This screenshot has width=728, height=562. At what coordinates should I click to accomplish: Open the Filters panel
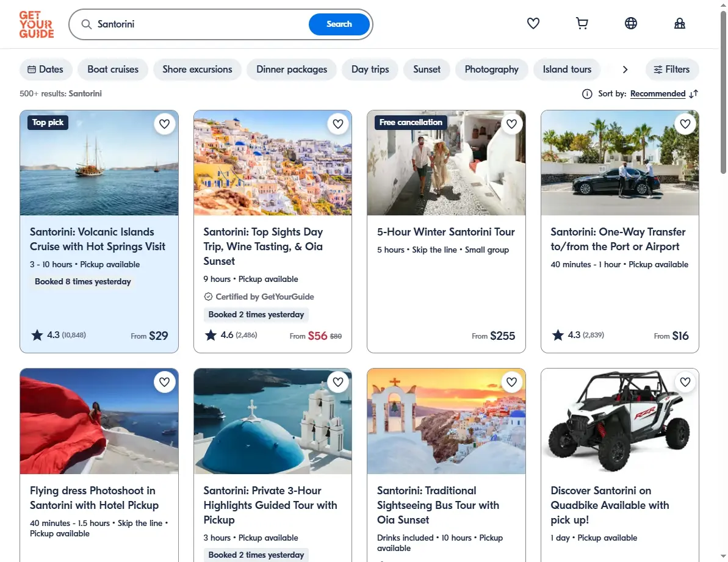click(672, 70)
